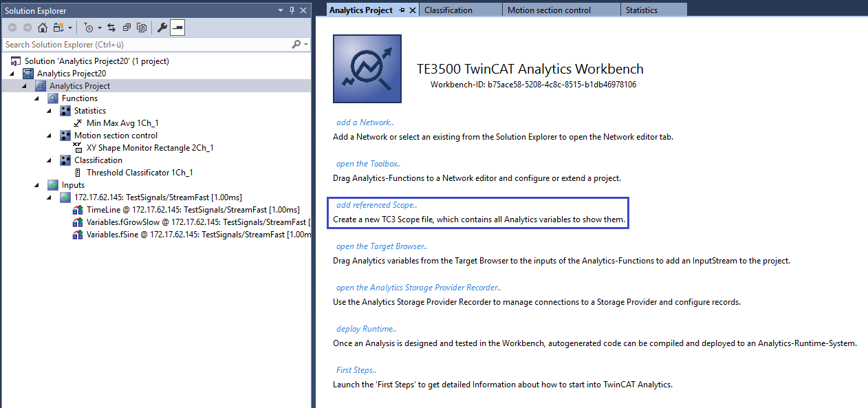The image size is (868, 408).
Task: Collapse the 172.17.62.145 TestSignals/StreamFast node
Action: point(51,197)
